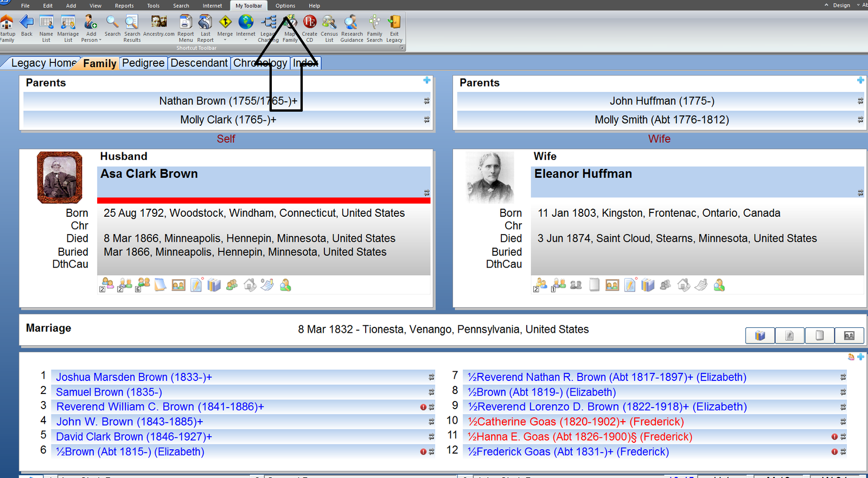The height and width of the screenshot is (478, 868).
Task: Expand the Add Person dropdown arrow
Action: pyautogui.click(x=100, y=40)
